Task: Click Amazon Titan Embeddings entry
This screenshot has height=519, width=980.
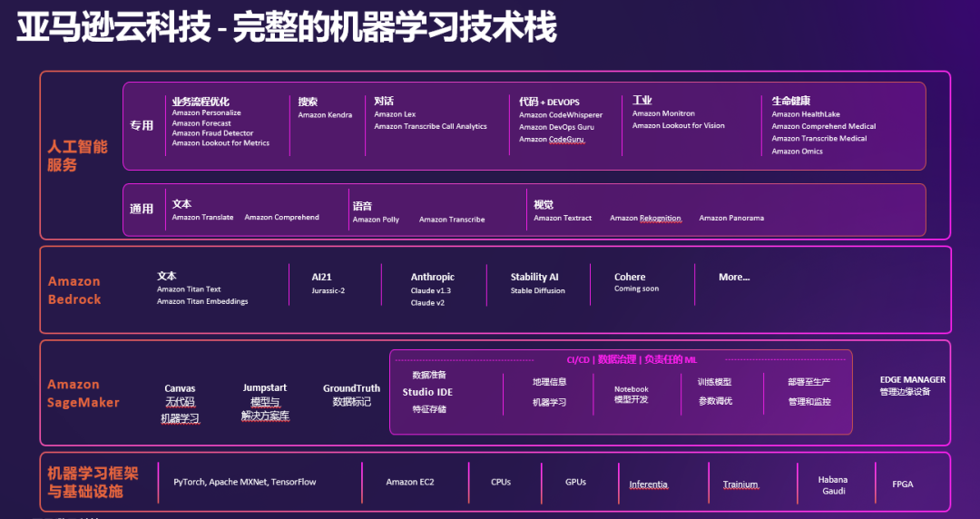Action: click(x=202, y=301)
